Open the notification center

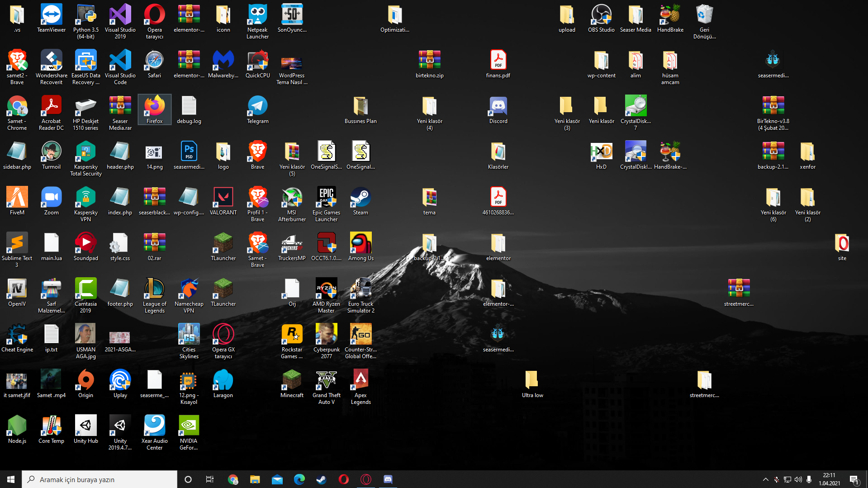click(x=854, y=479)
